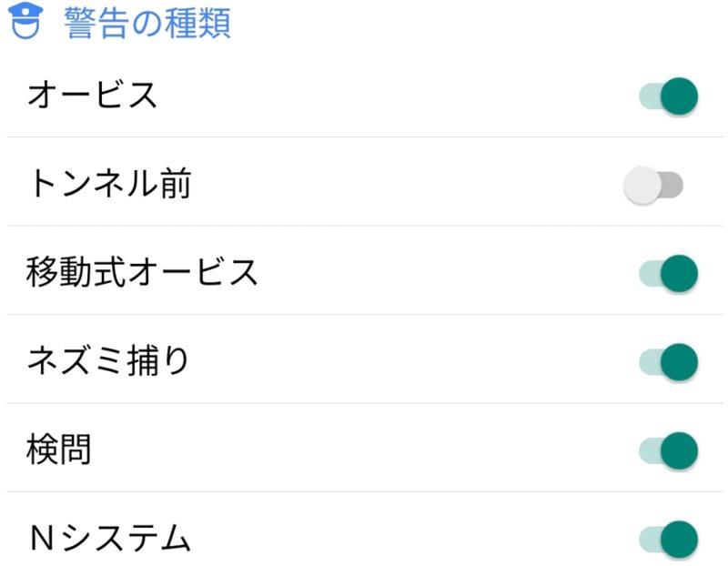
Task: Click the Nシステム label
Action: click(109, 539)
